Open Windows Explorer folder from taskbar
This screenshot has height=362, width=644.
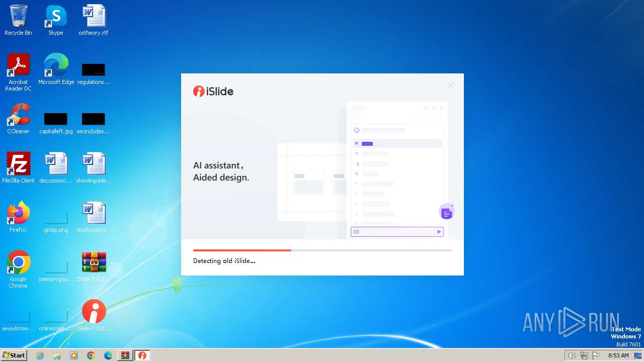[57, 355]
